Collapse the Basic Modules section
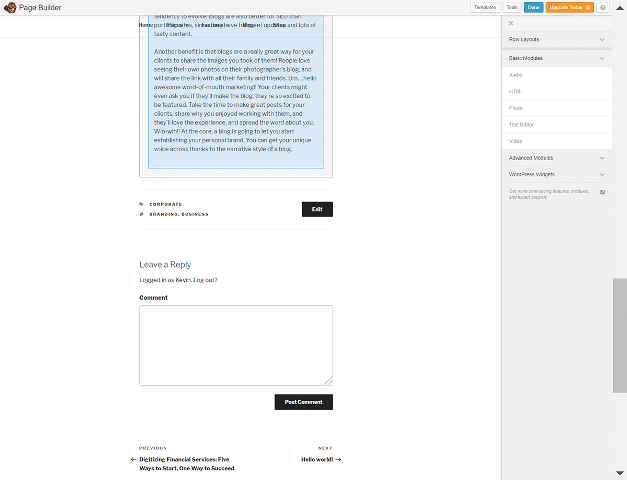The image size is (627, 480). [x=557, y=59]
